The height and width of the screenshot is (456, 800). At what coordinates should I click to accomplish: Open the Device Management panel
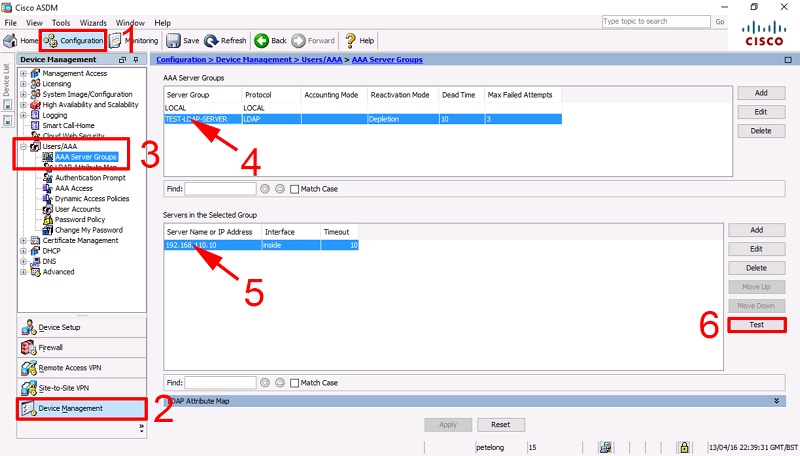point(82,409)
